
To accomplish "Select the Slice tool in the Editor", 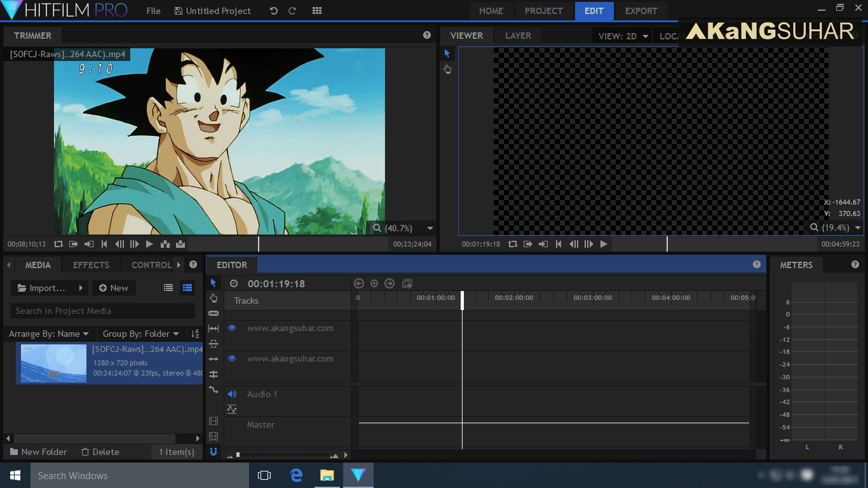I will pos(214,313).
